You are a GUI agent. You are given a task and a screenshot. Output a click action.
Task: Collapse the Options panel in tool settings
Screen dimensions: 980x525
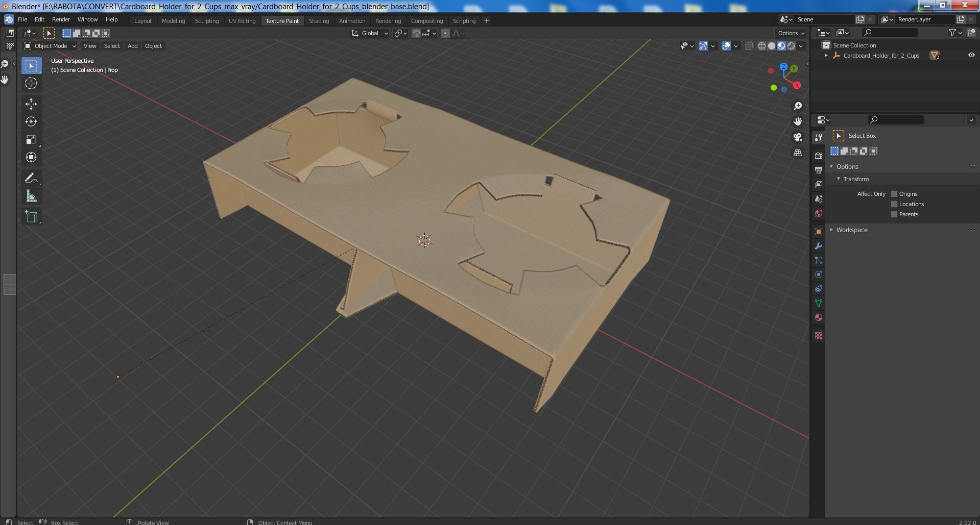(831, 166)
